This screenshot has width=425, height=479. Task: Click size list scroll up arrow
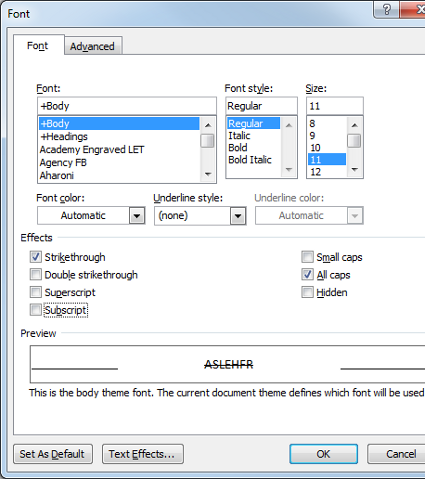coord(355,125)
